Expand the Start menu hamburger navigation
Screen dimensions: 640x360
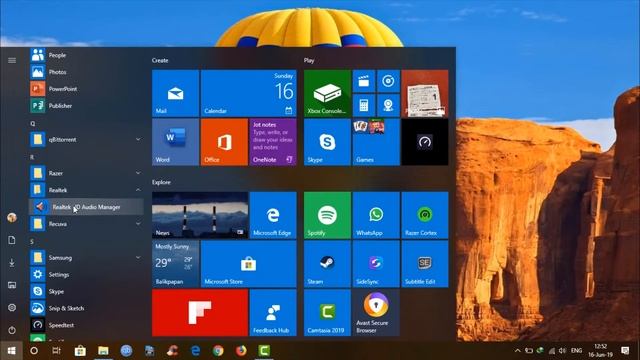(12, 60)
